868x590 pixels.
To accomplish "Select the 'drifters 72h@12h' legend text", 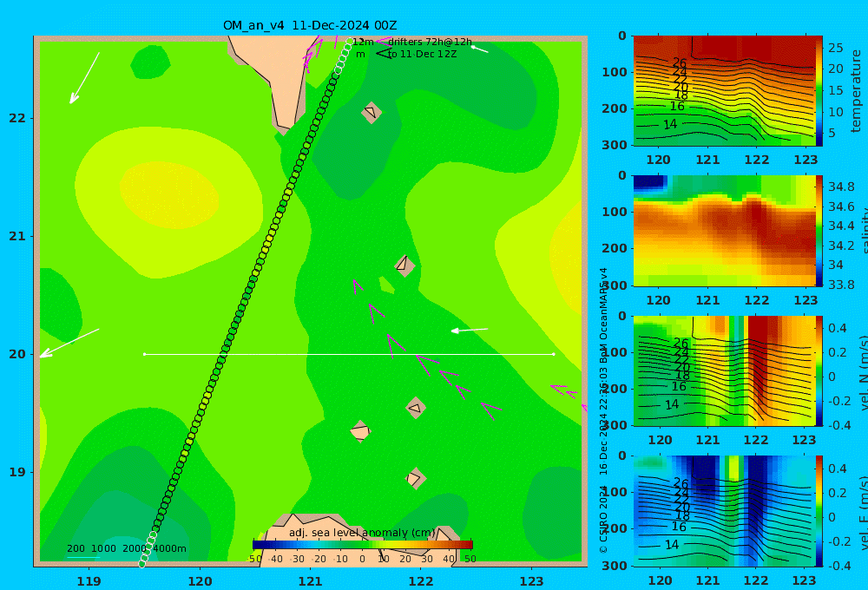I will (x=430, y=42).
